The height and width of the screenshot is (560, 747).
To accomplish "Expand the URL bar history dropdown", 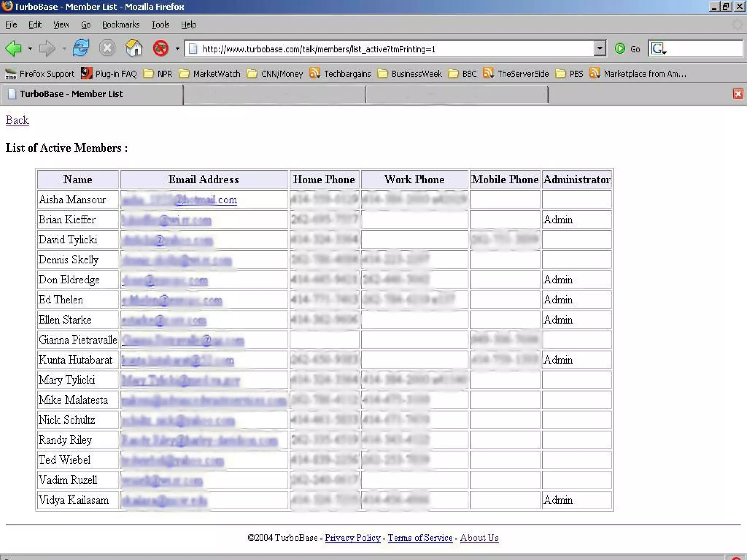I will tap(599, 48).
